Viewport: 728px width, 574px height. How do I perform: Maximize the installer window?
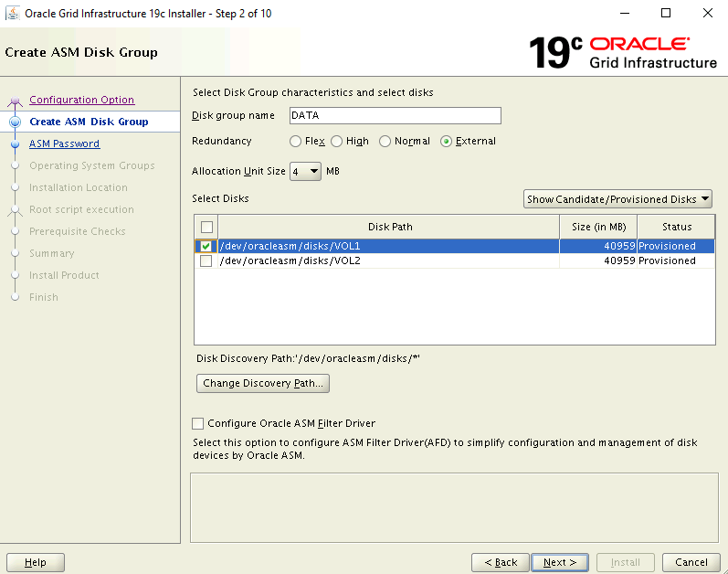[666, 14]
